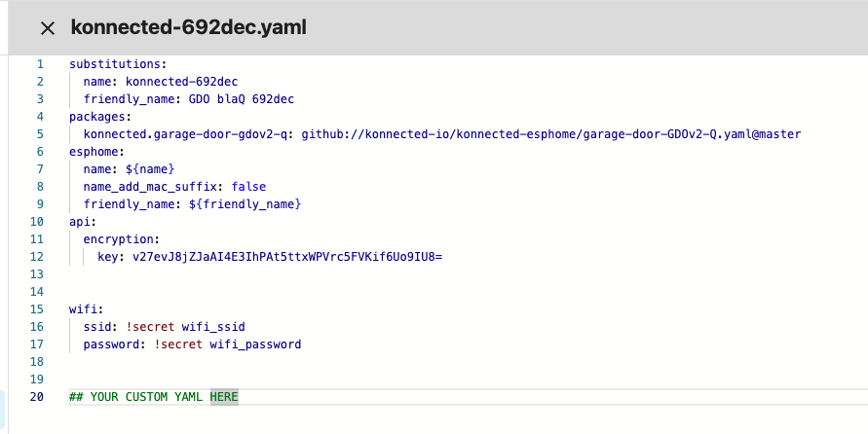Click the konnected-692dec.yaml file title
Viewport: 868px width, 434px height.
(189, 28)
